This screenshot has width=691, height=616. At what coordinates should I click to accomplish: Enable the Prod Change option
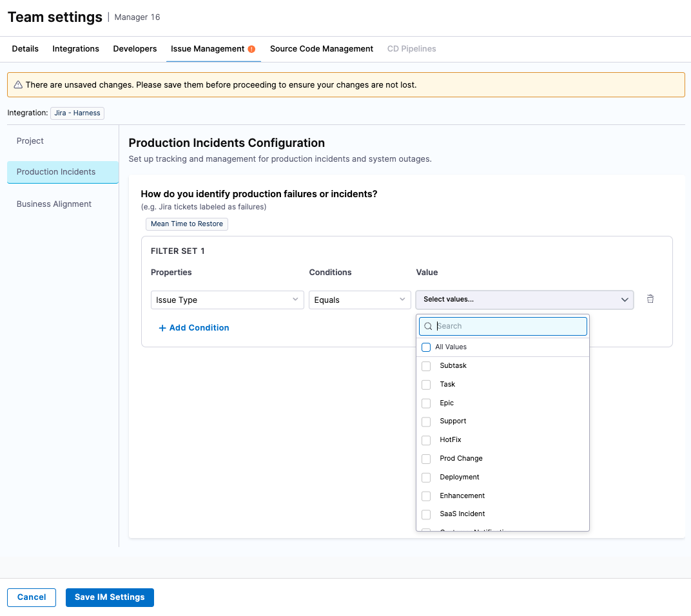click(426, 459)
